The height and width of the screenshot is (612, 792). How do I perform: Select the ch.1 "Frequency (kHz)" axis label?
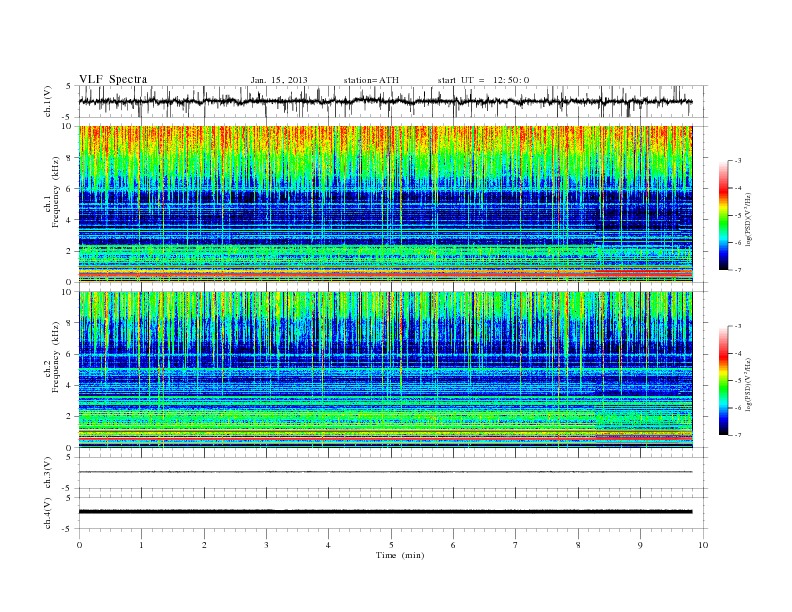(x=56, y=192)
